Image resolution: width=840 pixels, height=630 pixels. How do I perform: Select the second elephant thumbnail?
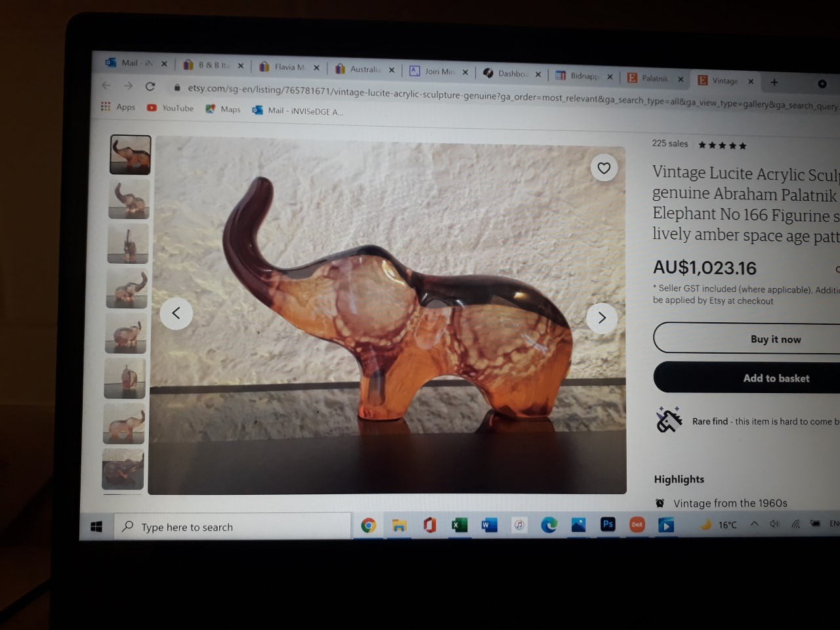129,199
